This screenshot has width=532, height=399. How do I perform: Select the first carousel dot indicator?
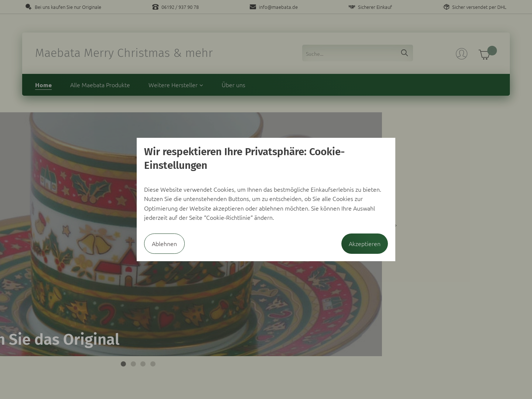pyautogui.click(x=123, y=364)
